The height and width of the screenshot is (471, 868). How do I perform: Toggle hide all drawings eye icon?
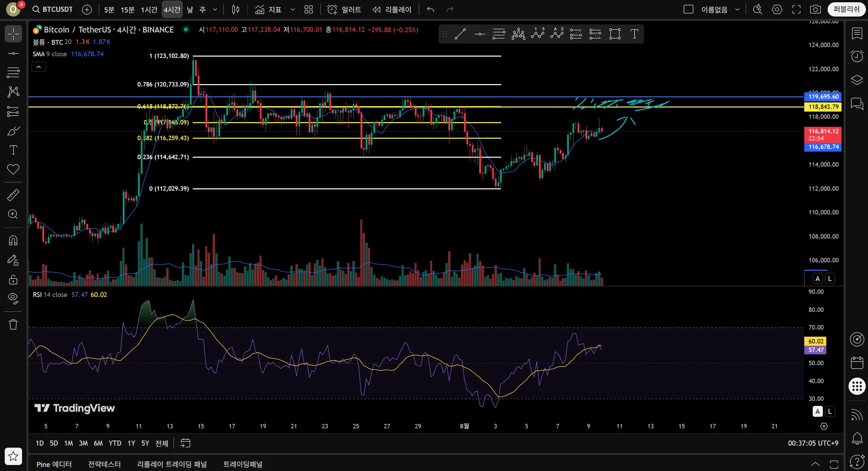click(13, 298)
